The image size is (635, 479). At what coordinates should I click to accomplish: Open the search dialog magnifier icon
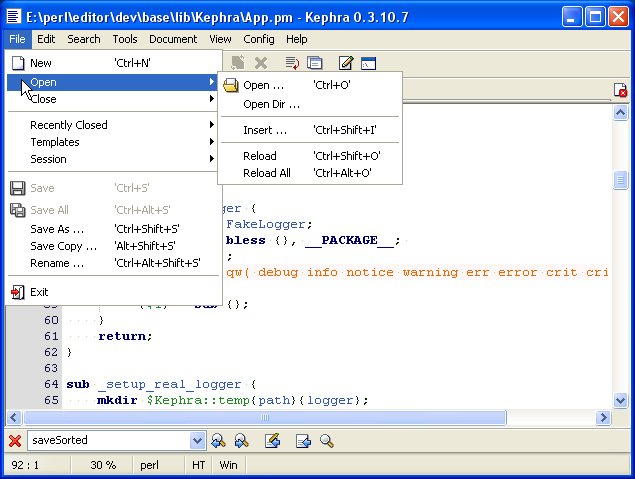coord(326,441)
